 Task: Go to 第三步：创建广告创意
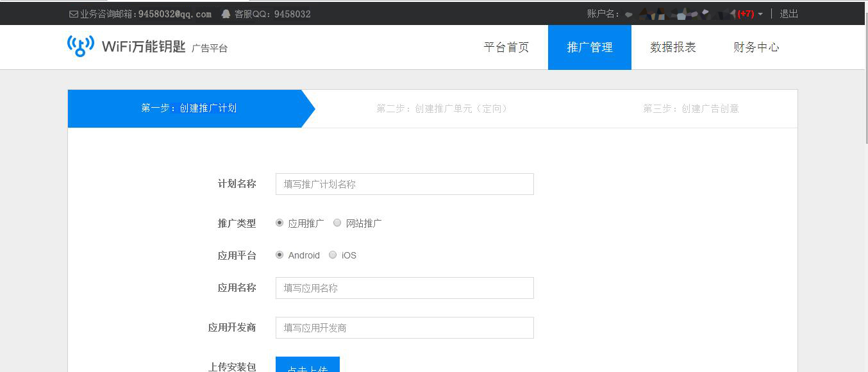point(690,108)
